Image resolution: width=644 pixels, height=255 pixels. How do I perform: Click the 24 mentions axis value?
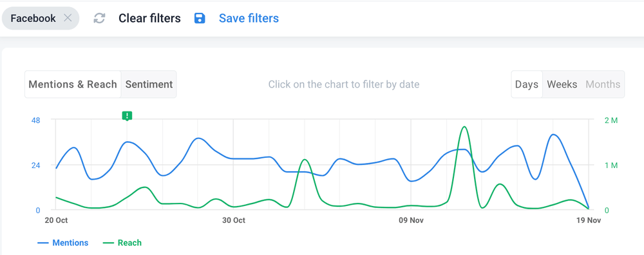[35, 165]
